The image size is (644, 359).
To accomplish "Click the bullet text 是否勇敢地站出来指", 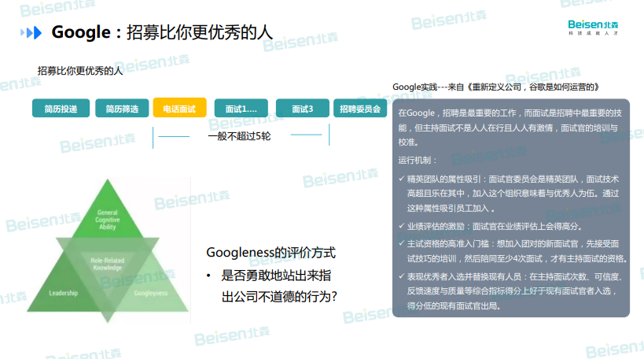I will coord(276,276).
